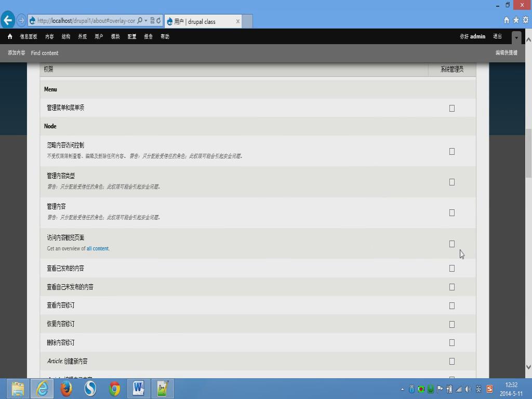
Task: Open the taskbar clock and date
Action: [x=511, y=389]
